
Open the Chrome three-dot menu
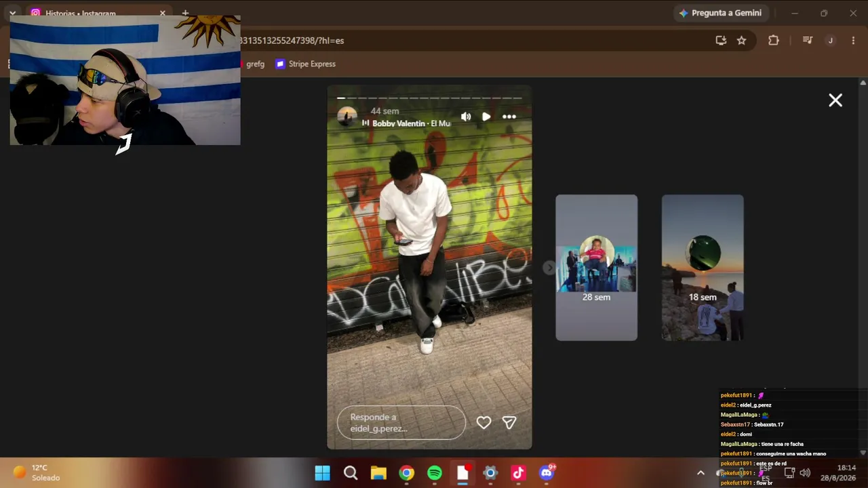[x=853, y=41]
